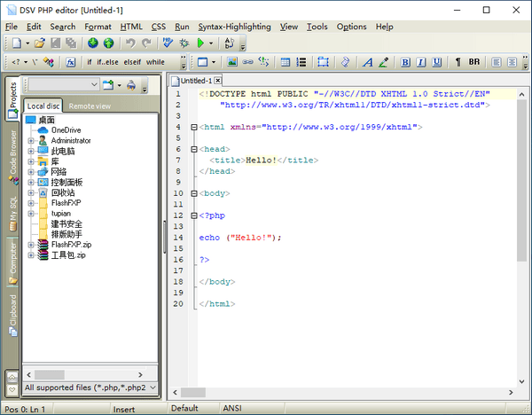
Task: Select FlashFXP.zip in the file tree
Action: (71, 244)
